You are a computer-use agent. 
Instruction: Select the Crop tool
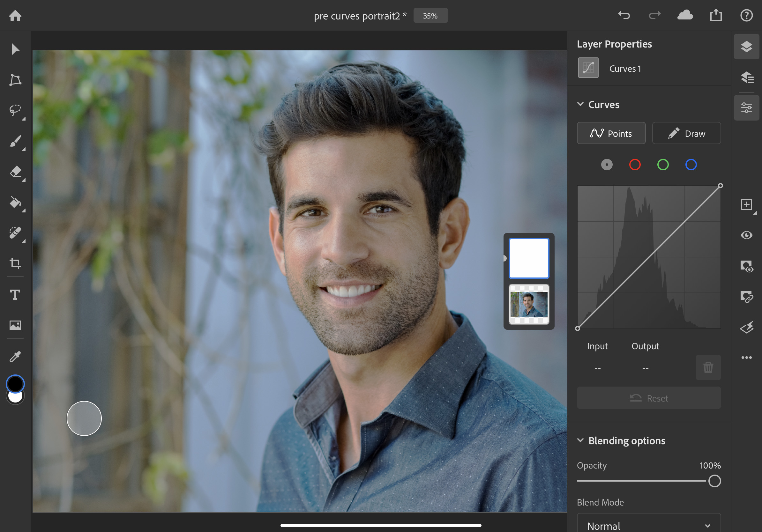click(15, 264)
